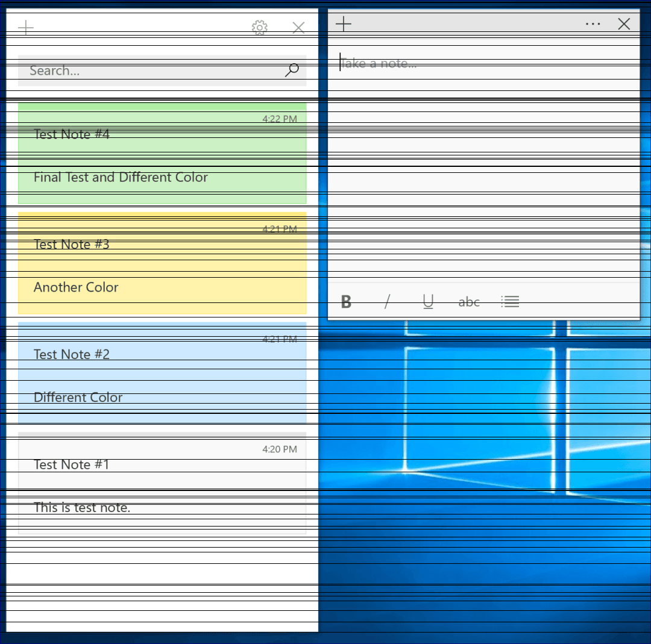Open the yellow Test Note #3

point(163,262)
